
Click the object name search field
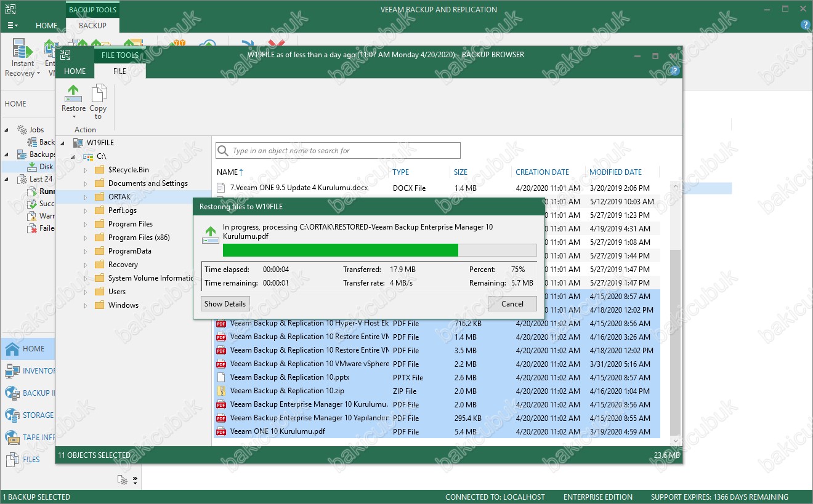point(338,151)
